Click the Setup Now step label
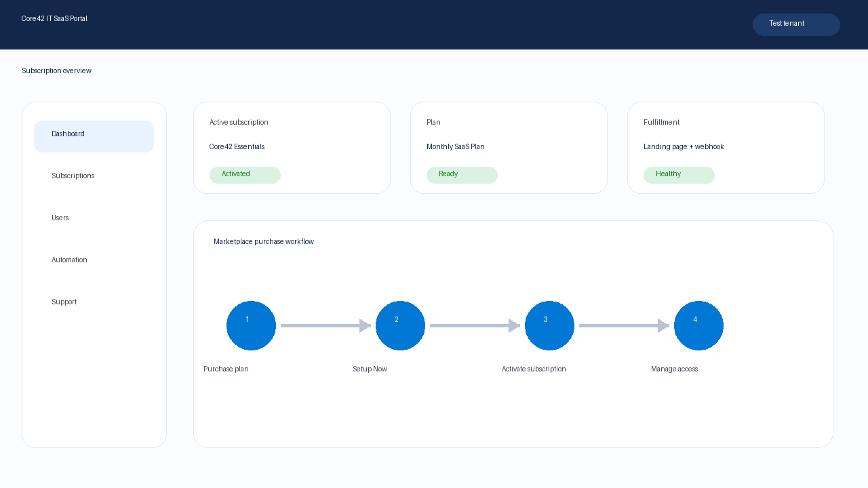 pyautogui.click(x=370, y=369)
